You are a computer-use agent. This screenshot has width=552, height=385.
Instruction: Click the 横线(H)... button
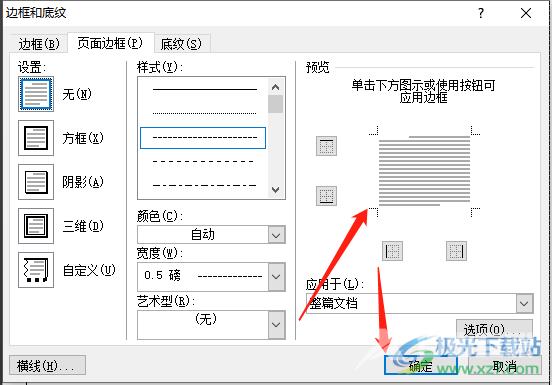click(47, 365)
